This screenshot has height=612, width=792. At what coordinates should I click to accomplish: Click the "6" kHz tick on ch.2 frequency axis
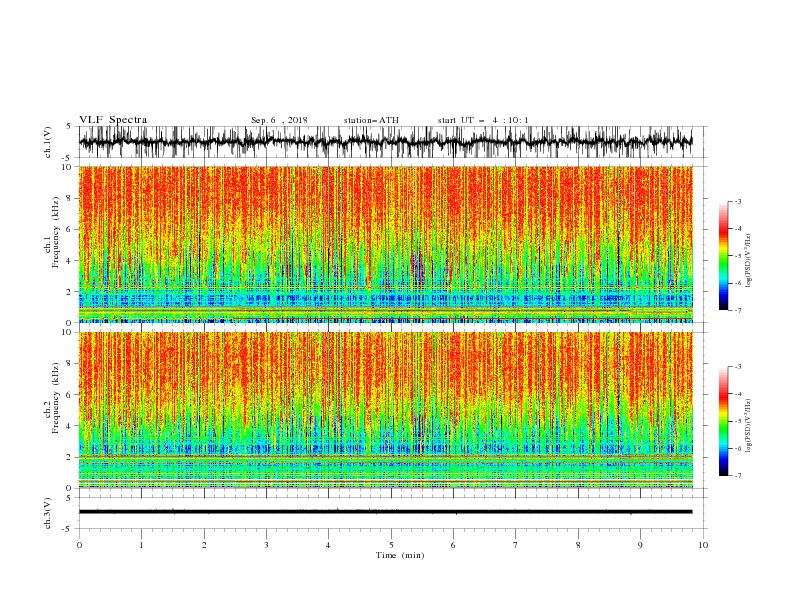(70, 395)
